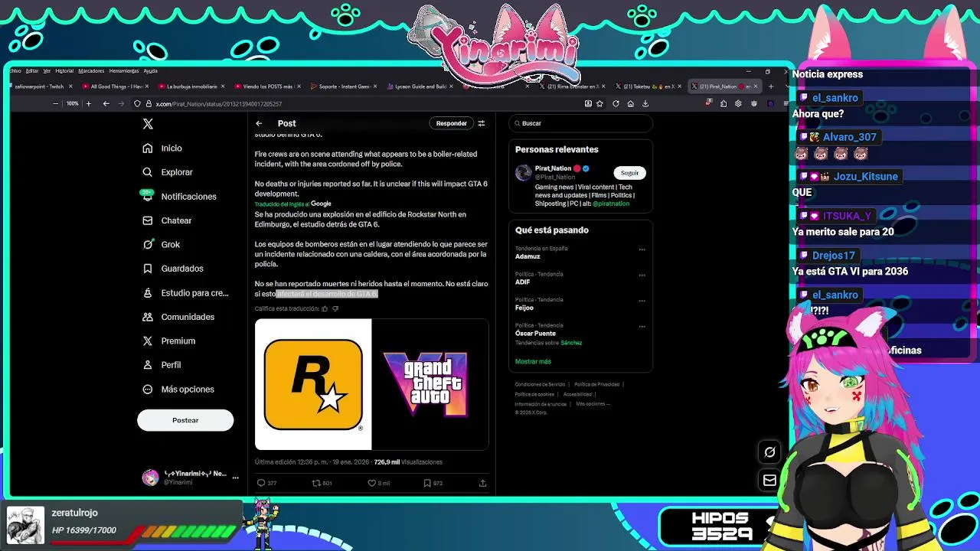Image resolution: width=980 pixels, height=551 pixels.
Task: Expand Más opciones in the sidebar
Action: [178, 389]
